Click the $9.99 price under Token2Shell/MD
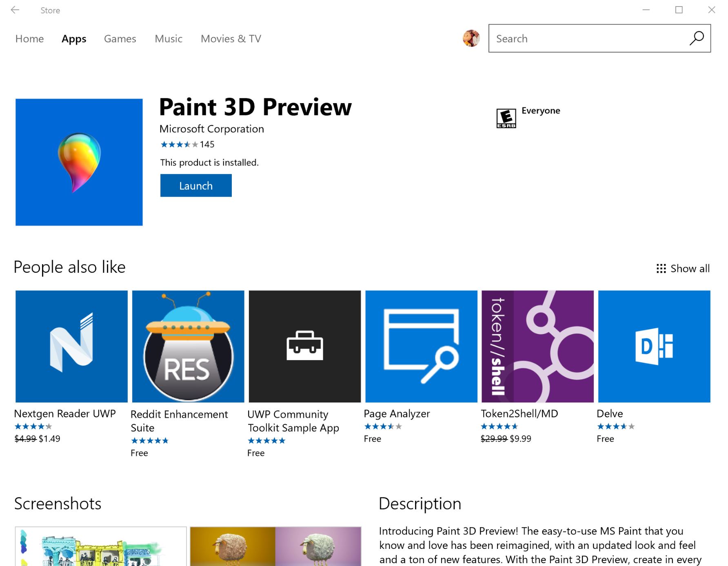The width and height of the screenshot is (728, 566). [520, 439]
